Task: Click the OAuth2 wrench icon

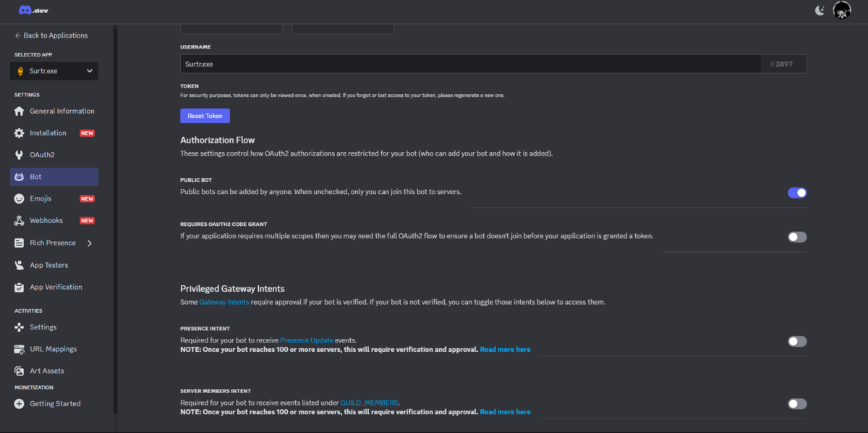Action: (20, 155)
